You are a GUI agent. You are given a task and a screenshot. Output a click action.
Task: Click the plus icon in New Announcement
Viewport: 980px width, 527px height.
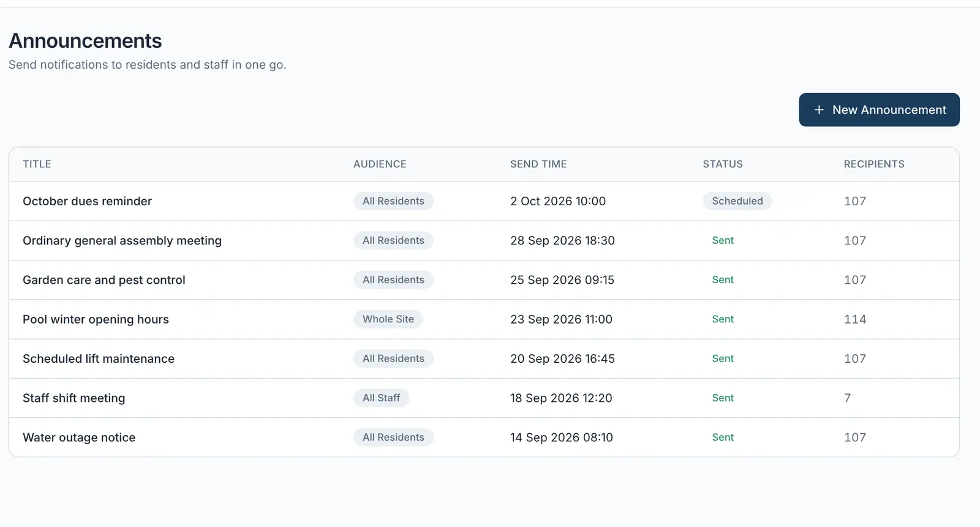(819, 110)
